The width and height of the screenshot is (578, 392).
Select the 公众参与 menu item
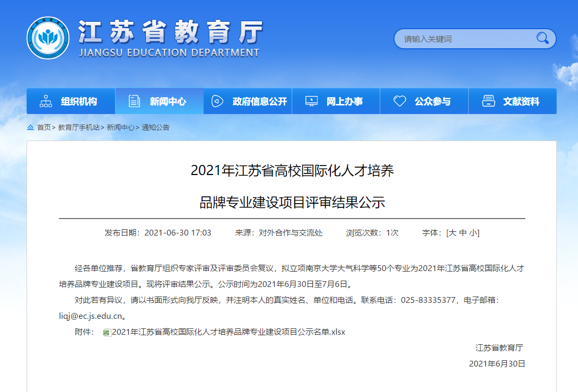(432, 101)
